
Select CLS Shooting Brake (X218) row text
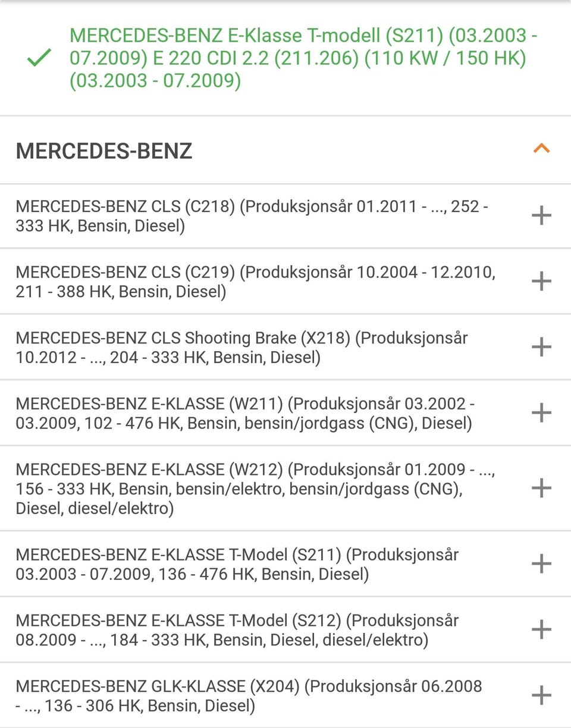pos(242,348)
